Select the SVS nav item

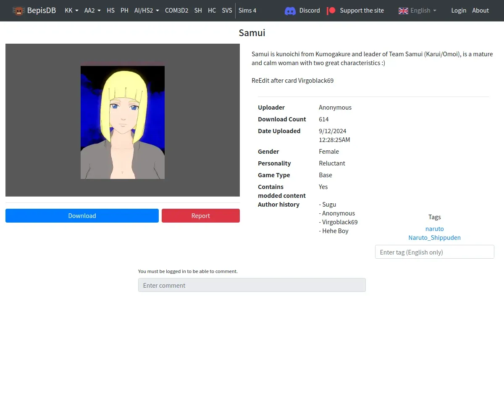[x=227, y=10]
